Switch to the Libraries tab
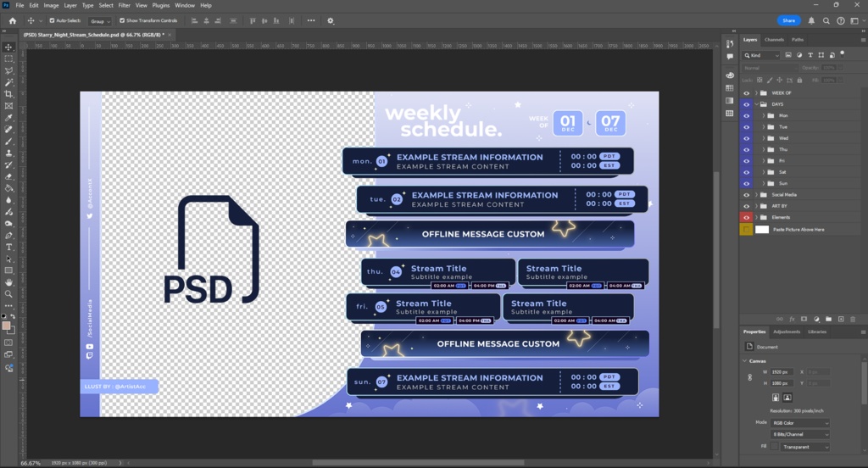This screenshot has height=468, width=868. 817,331
